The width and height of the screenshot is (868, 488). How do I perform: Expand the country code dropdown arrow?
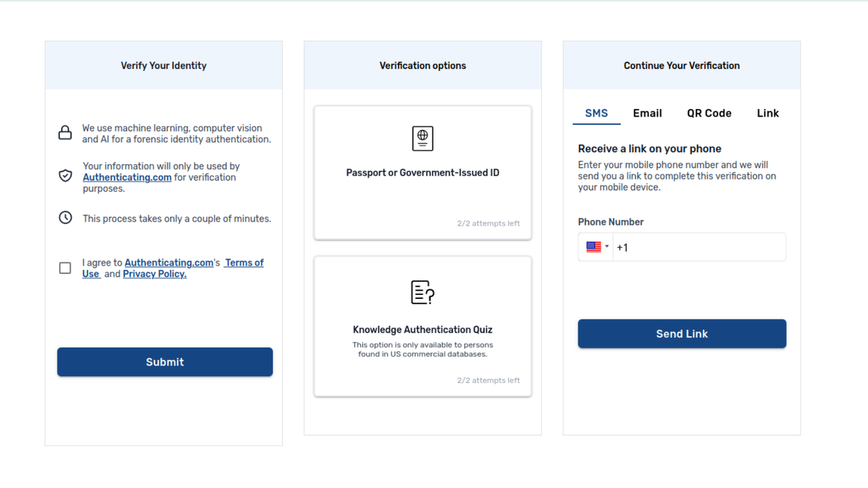coord(607,247)
